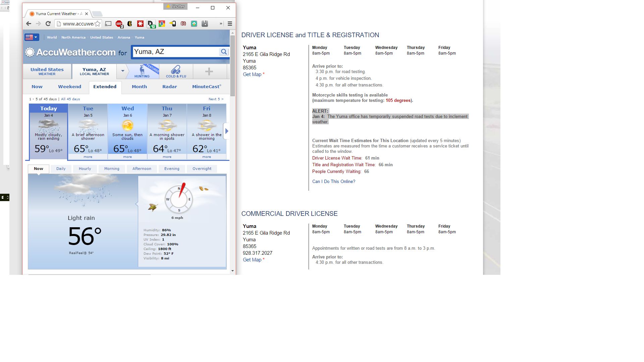Click the Google Cast extension icon
644x362 pixels.
click(x=108, y=24)
